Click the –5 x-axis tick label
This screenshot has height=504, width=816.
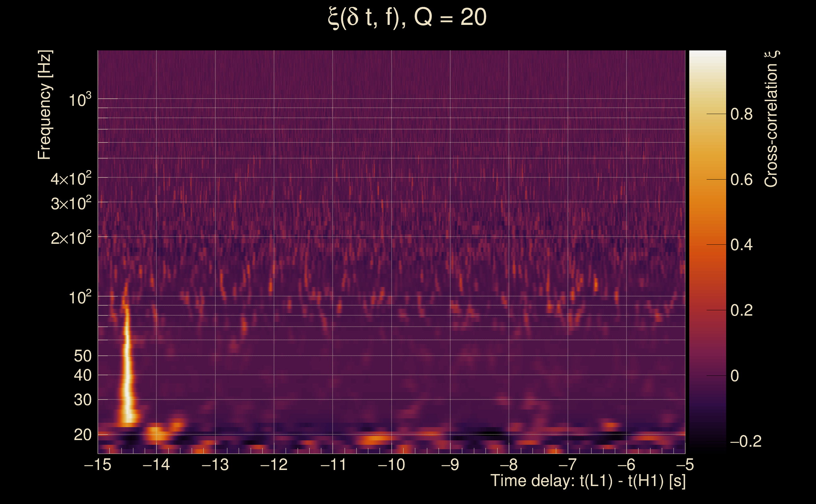click(685, 465)
